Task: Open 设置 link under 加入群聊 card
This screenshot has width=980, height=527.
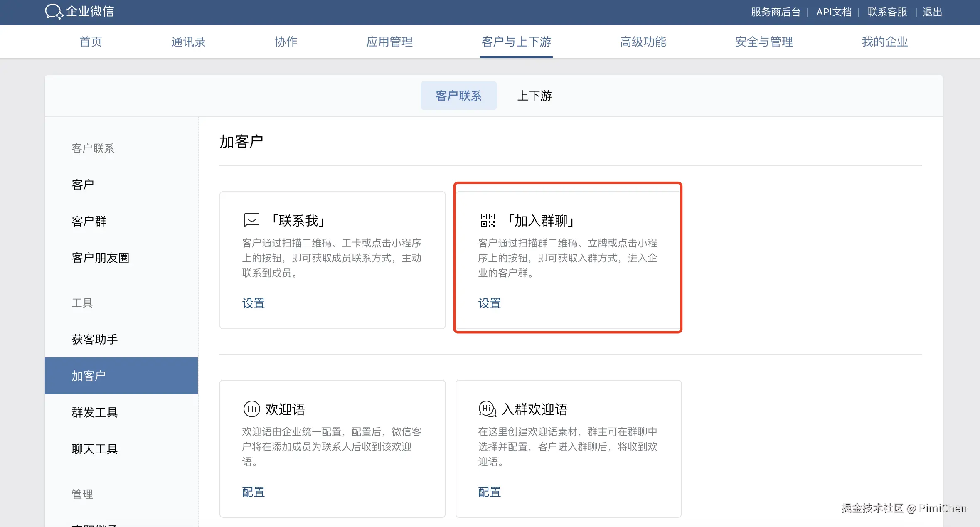Action: (490, 303)
